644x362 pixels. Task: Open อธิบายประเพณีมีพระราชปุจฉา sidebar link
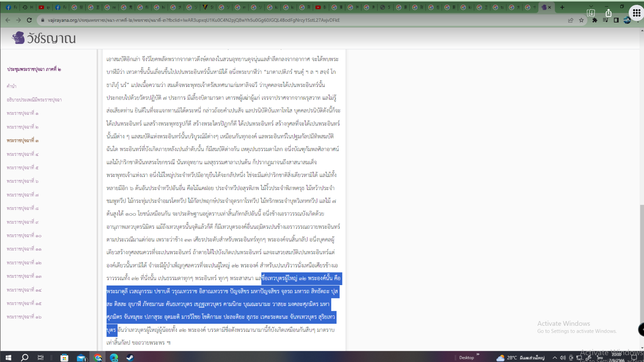pyautogui.click(x=34, y=99)
